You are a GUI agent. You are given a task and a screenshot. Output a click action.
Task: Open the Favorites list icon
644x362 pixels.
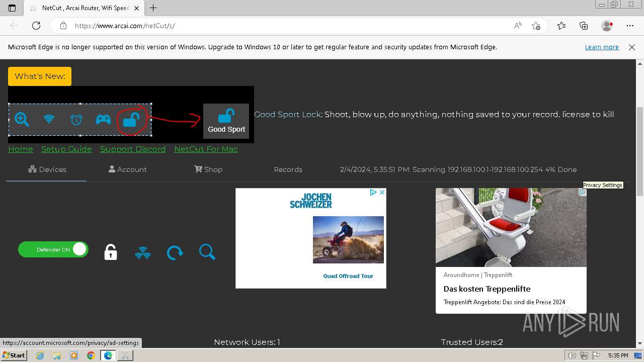561,26
